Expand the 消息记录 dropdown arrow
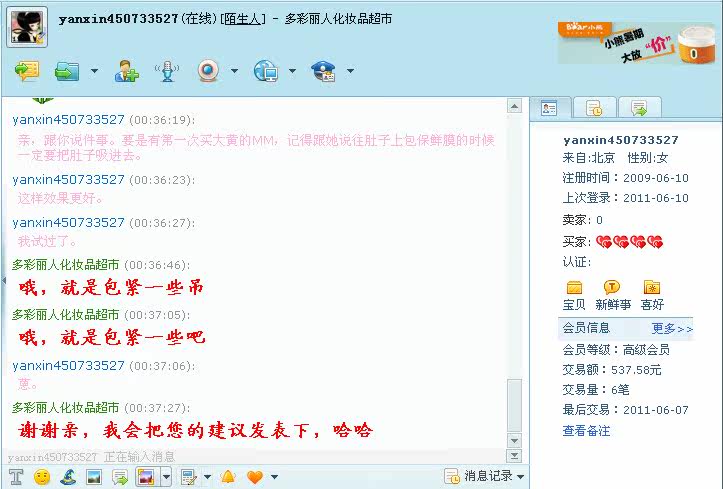The height and width of the screenshot is (489, 723). 521,477
